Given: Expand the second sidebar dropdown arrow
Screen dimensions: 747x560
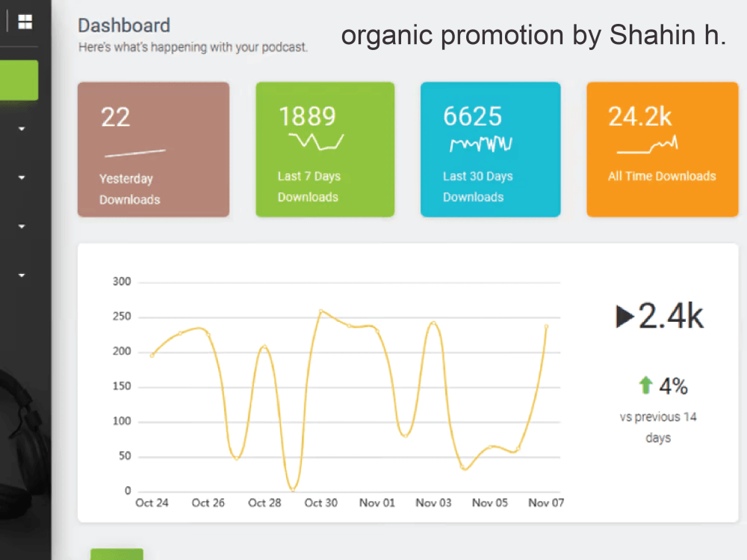Looking at the screenshot, I should coord(22,178).
